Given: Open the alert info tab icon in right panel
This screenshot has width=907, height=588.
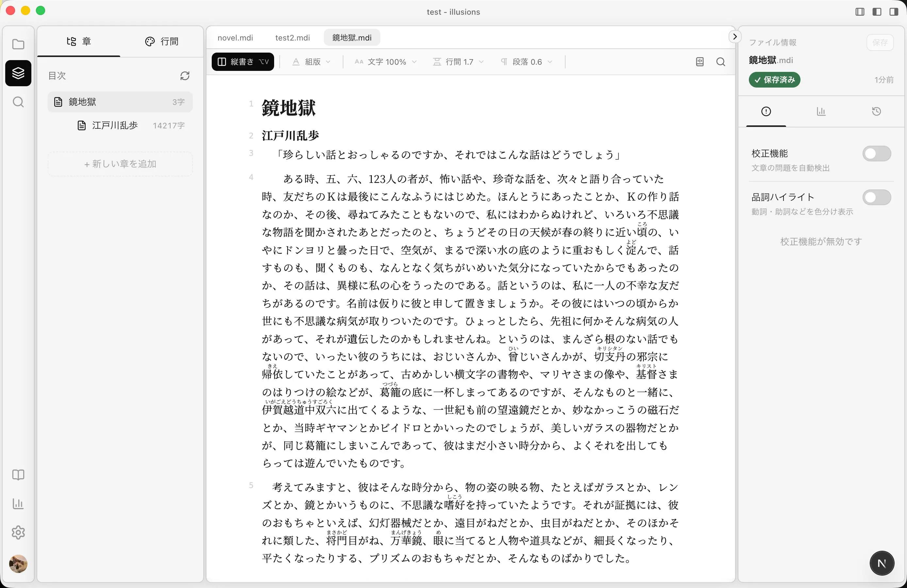Looking at the screenshot, I should (766, 111).
